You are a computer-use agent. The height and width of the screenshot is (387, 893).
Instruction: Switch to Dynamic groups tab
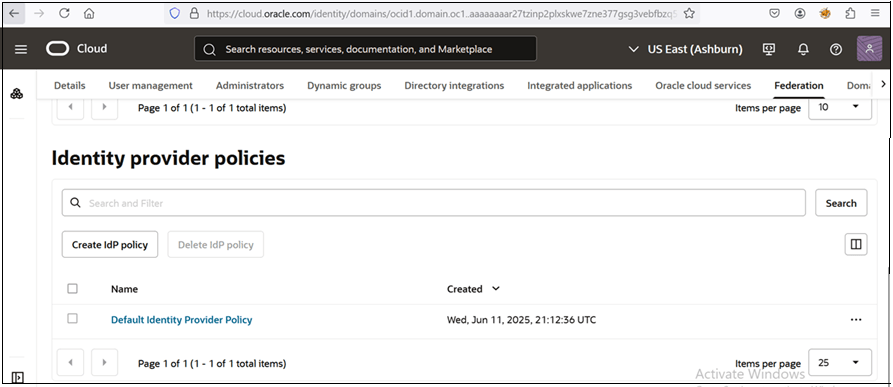(344, 85)
